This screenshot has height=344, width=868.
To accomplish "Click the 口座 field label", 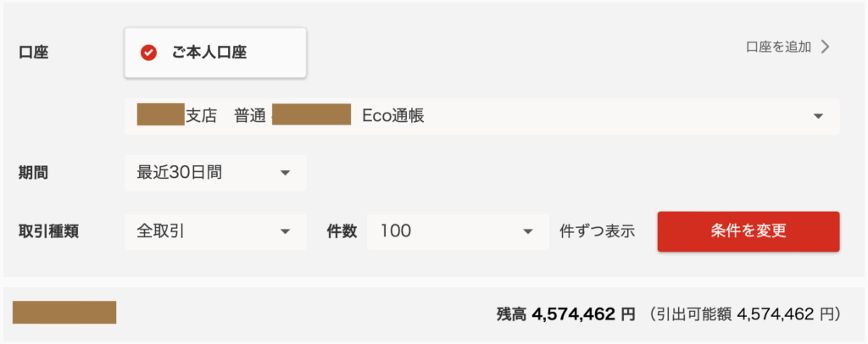I will click(x=33, y=53).
